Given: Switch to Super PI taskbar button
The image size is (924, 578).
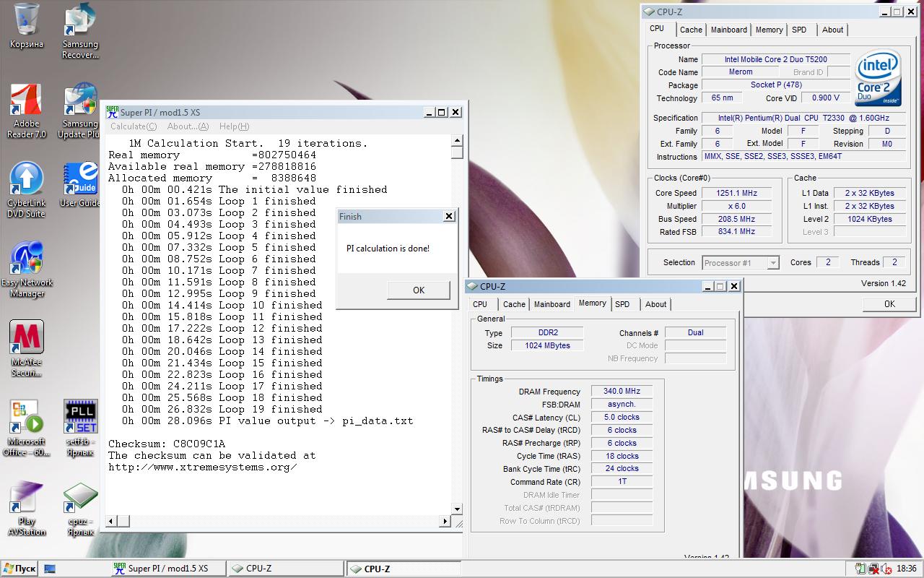Looking at the screenshot, I should [168, 569].
